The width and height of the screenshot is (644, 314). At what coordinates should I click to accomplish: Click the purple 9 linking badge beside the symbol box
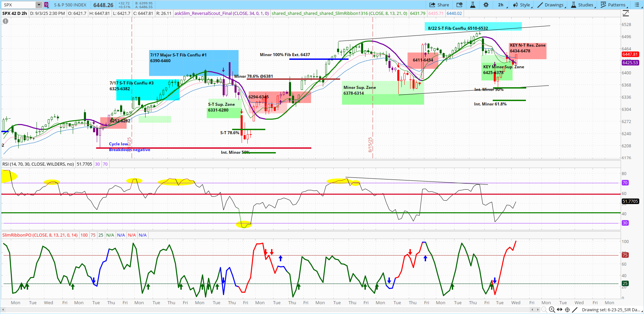pos(46,5)
